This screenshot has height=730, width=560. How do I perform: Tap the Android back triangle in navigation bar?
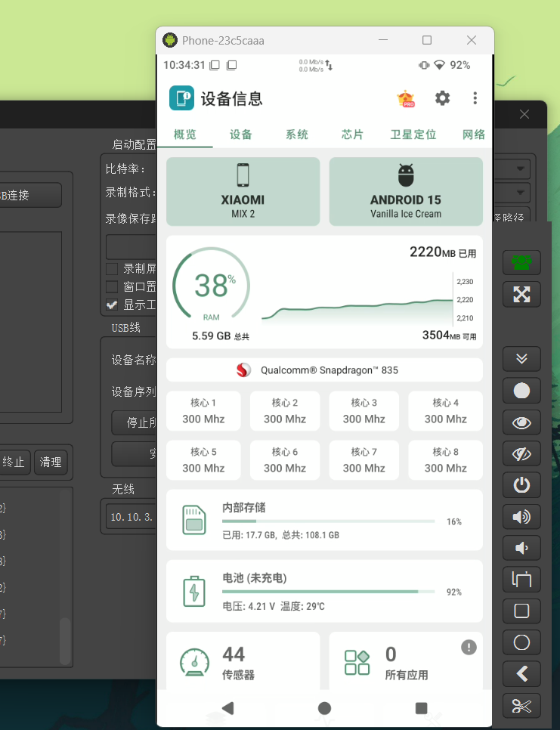click(227, 708)
